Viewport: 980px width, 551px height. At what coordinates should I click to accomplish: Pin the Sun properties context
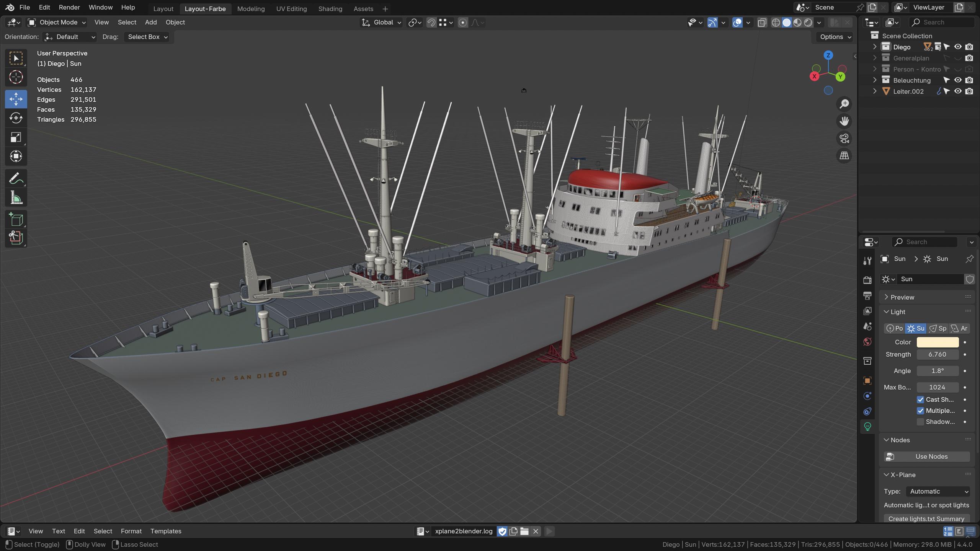[x=969, y=259]
